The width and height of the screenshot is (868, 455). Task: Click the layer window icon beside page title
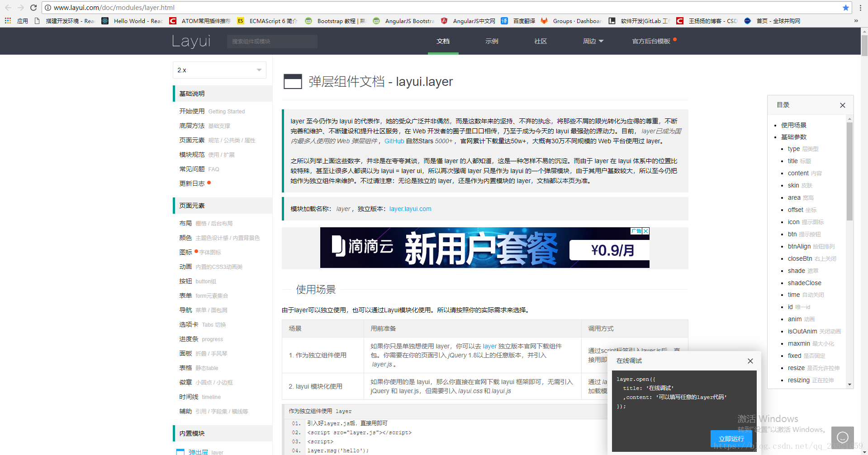[293, 81]
